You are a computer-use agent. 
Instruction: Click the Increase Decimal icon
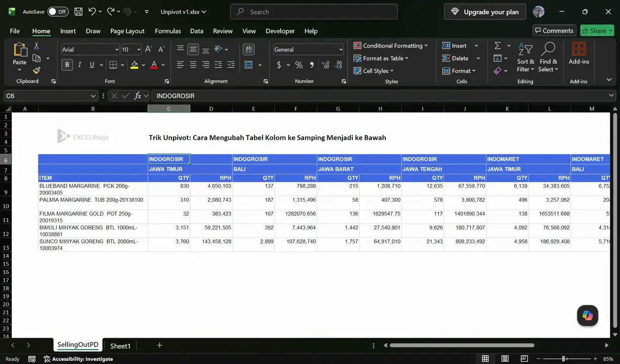tap(325, 65)
